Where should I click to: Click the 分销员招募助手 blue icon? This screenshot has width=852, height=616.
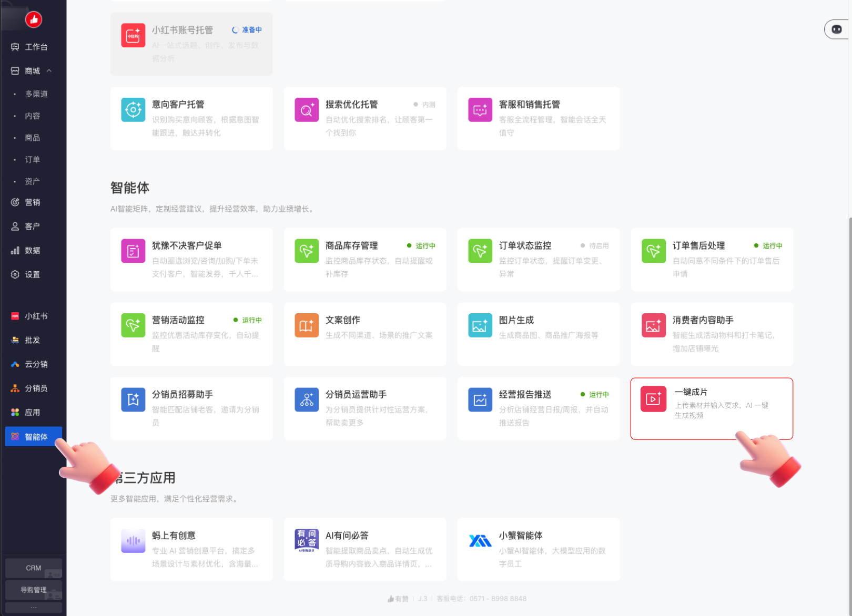click(x=133, y=399)
